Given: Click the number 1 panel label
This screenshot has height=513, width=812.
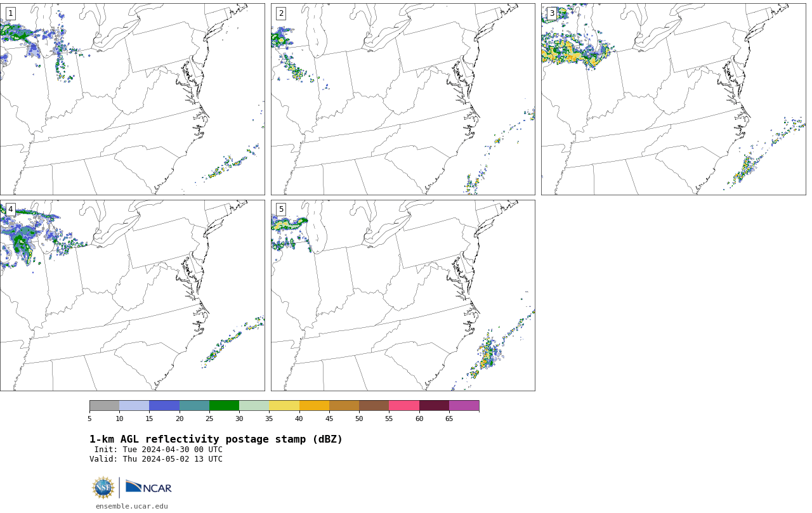Looking at the screenshot, I should click(10, 13).
